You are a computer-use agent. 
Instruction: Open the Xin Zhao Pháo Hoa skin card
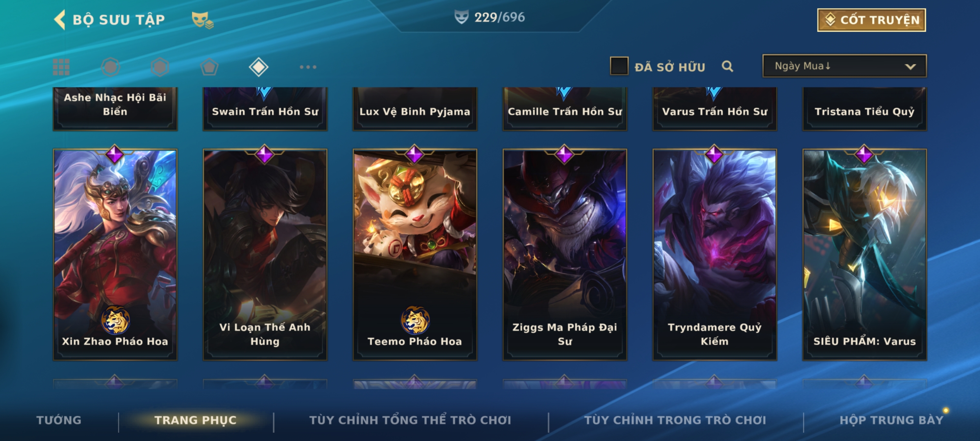(115, 254)
